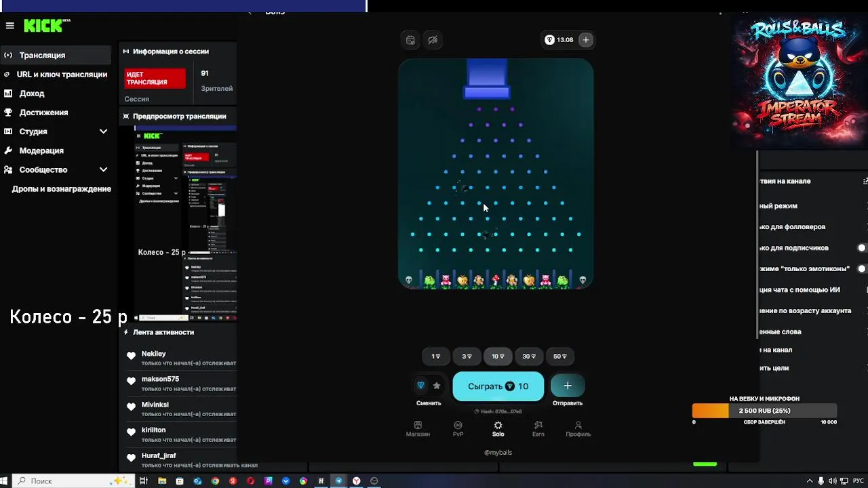Click the Лента активности bolt icon

pyautogui.click(x=125, y=332)
